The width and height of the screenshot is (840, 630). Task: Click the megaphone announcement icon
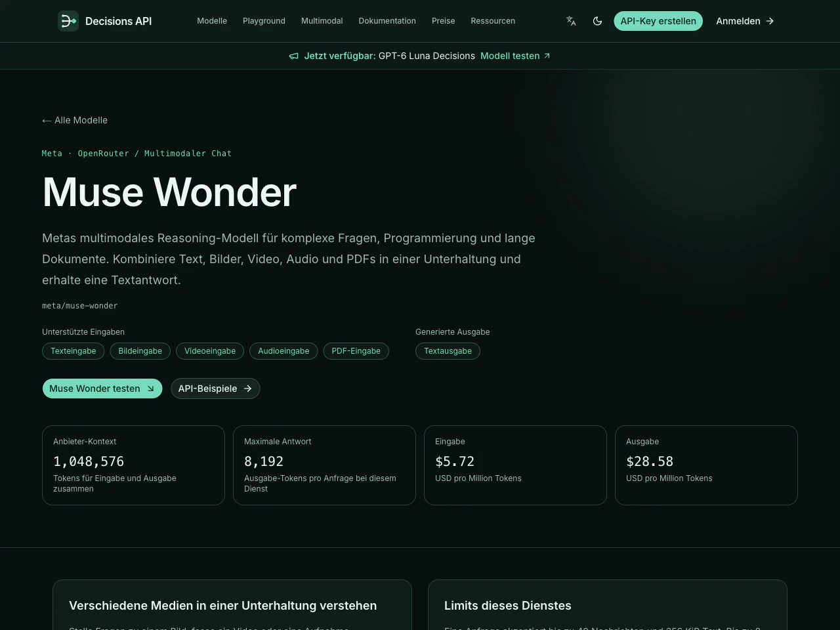coord(294,56)
